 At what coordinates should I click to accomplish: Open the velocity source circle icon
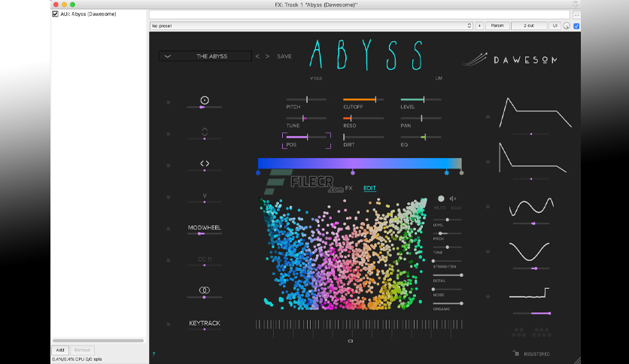coord(205,100)
